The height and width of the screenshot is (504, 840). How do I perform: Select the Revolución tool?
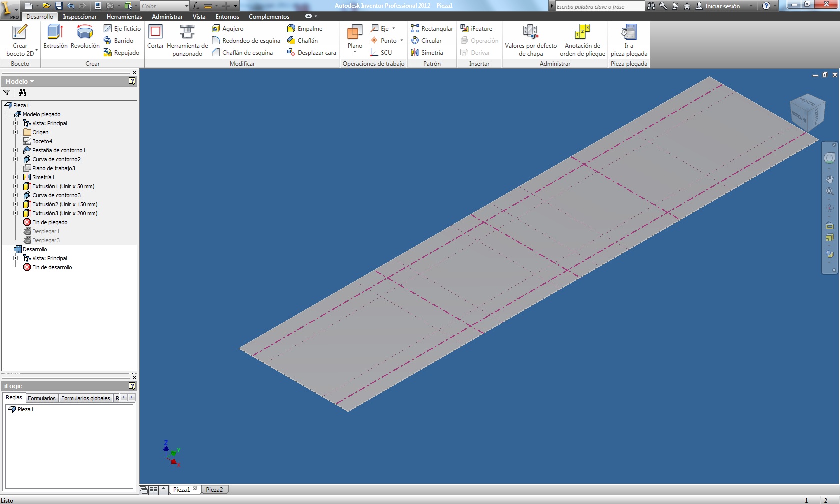(x=85, y=36)
